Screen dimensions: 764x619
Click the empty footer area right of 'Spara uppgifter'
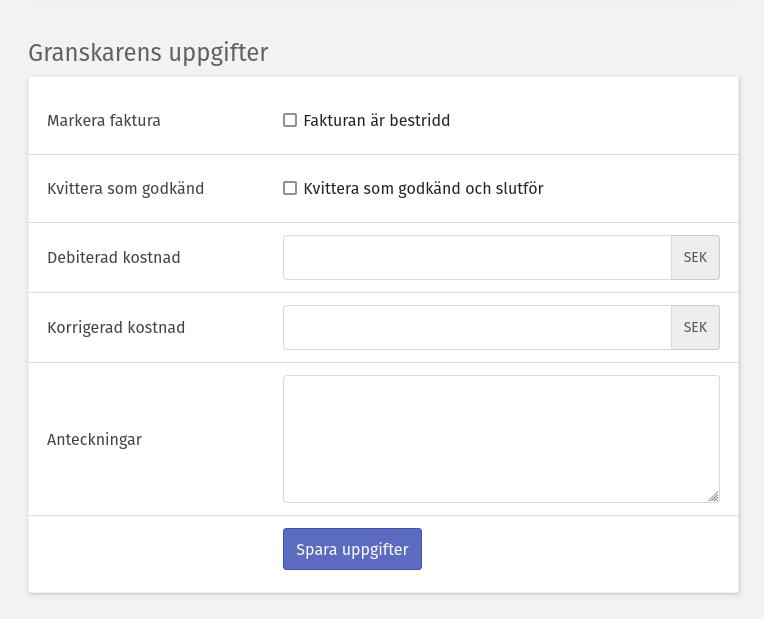580,549
